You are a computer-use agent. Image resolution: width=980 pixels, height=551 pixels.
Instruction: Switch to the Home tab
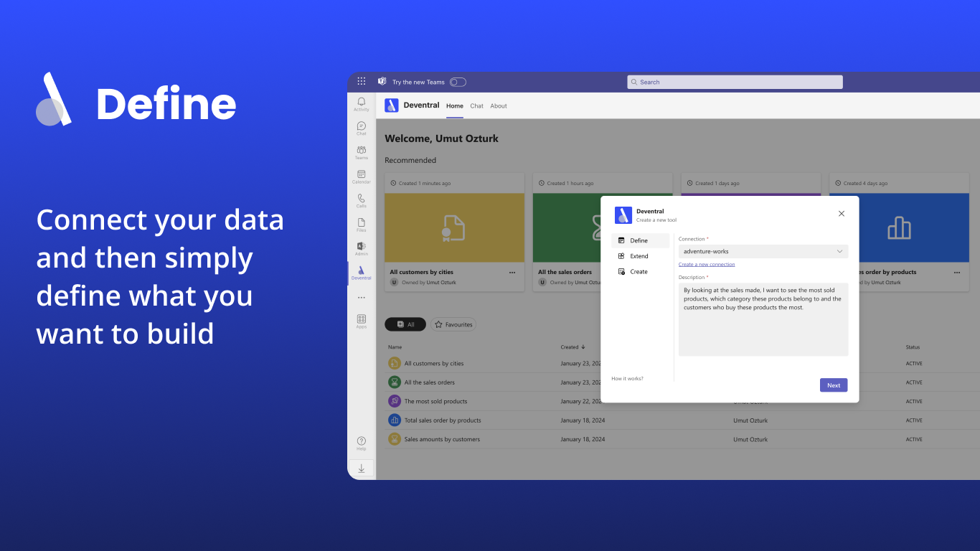tap(455, 105)
